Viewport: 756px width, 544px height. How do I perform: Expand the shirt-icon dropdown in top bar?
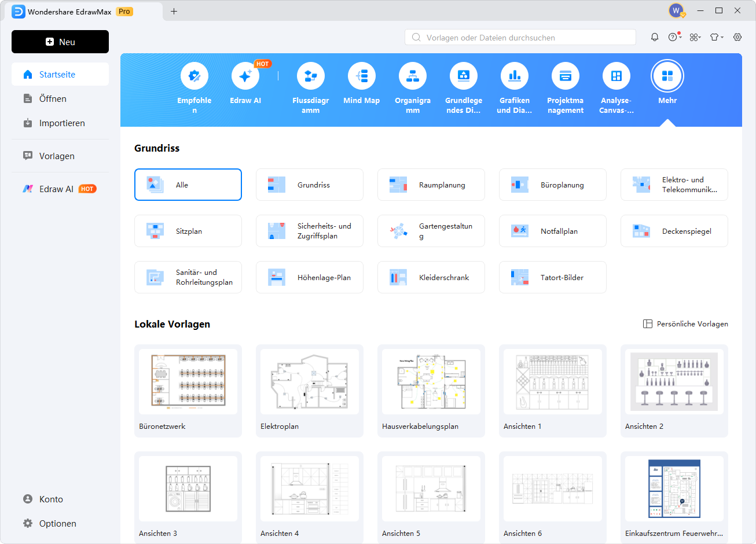(717, 37)
